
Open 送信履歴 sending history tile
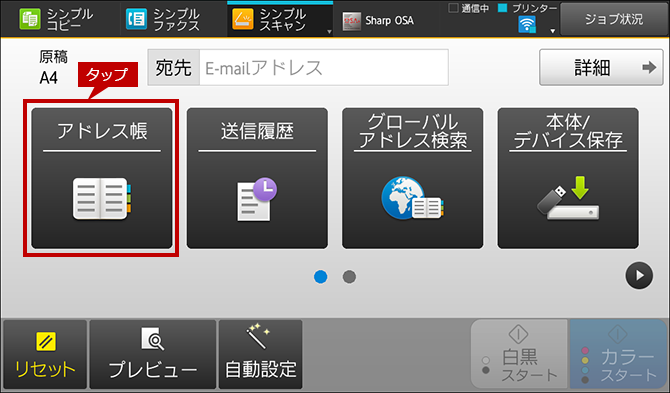coord(257,178)
